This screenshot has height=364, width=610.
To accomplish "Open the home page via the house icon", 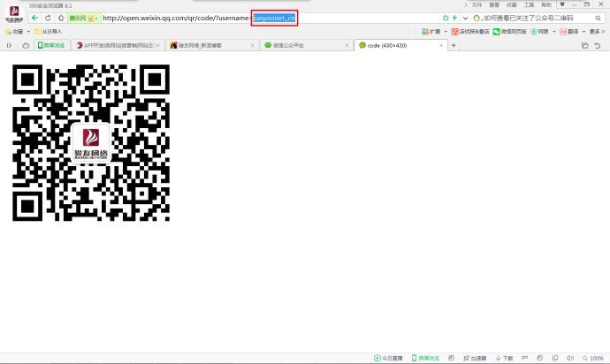I will point(61,18).
